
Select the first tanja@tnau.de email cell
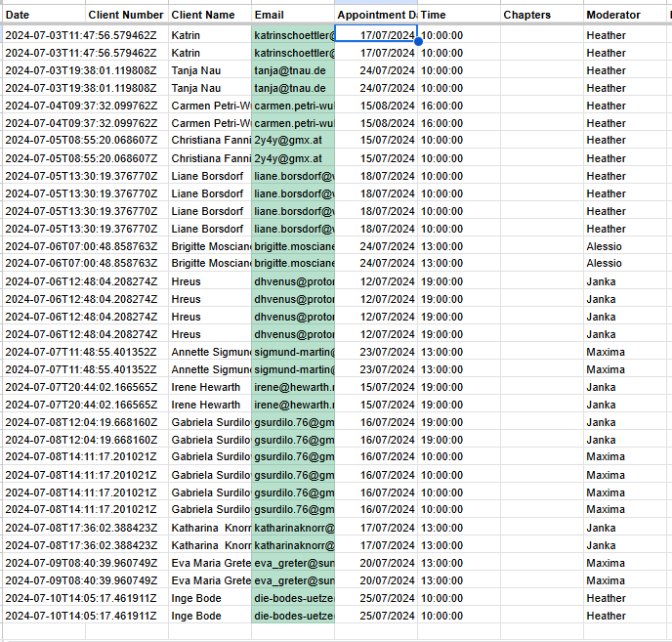tap(293, 70)
